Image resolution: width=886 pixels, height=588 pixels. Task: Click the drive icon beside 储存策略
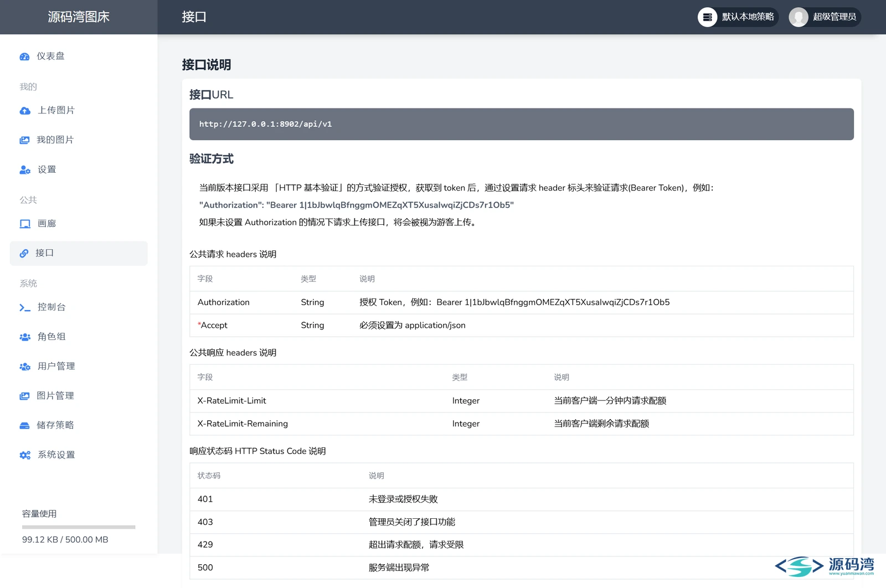click(x=24, y=425)
